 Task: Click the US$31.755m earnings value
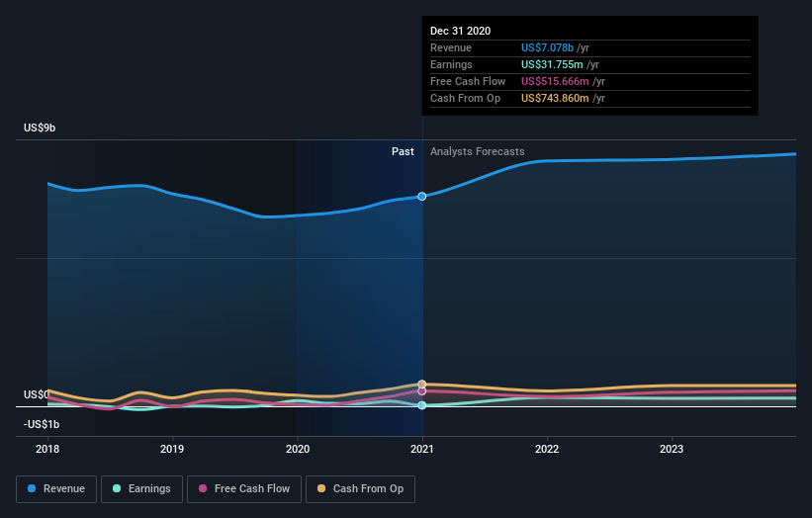tap(552, 64)
